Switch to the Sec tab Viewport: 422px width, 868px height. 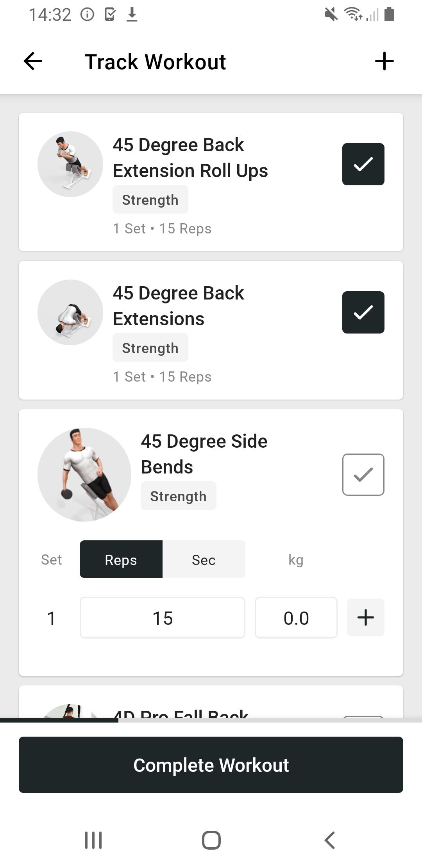click(204, 559)
